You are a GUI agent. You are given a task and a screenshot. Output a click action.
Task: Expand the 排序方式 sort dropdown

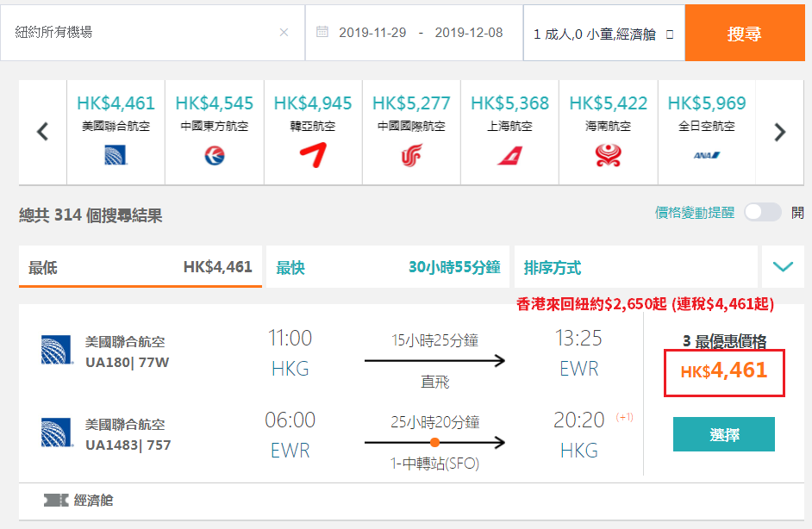[x=636, y=267]
